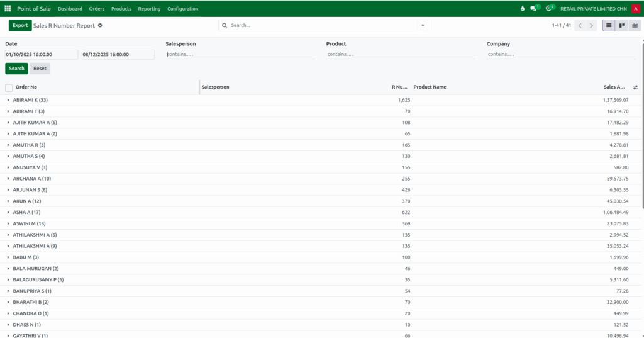644x338 pixels.
Task: Click the ATHILAKSHMI A (9) row
Action: click(320, 246)
